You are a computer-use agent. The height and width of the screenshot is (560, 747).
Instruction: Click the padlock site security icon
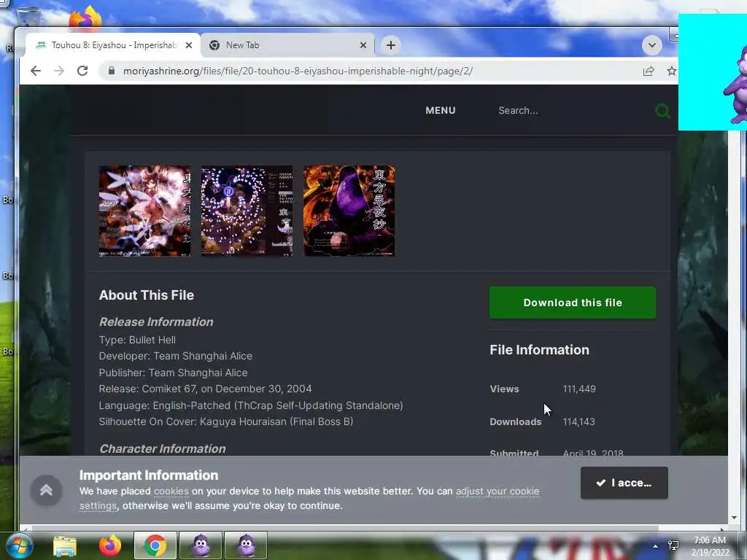click(x=112, y=71)
